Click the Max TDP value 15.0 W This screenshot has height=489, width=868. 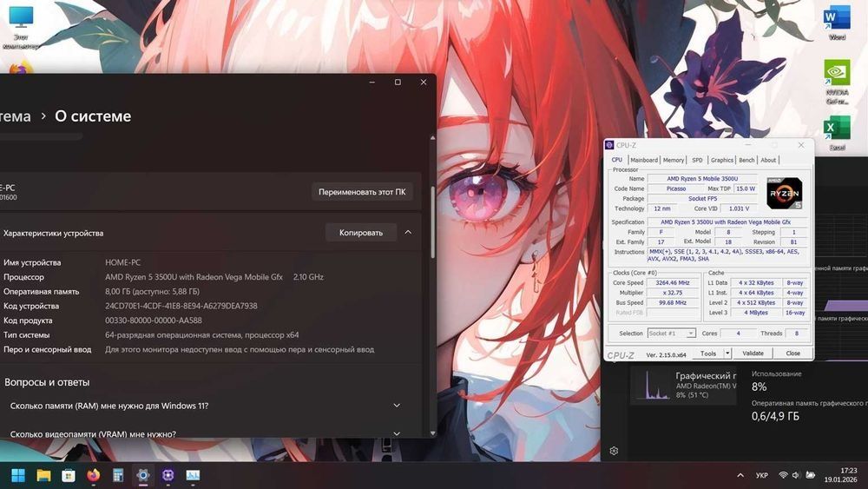745,188
